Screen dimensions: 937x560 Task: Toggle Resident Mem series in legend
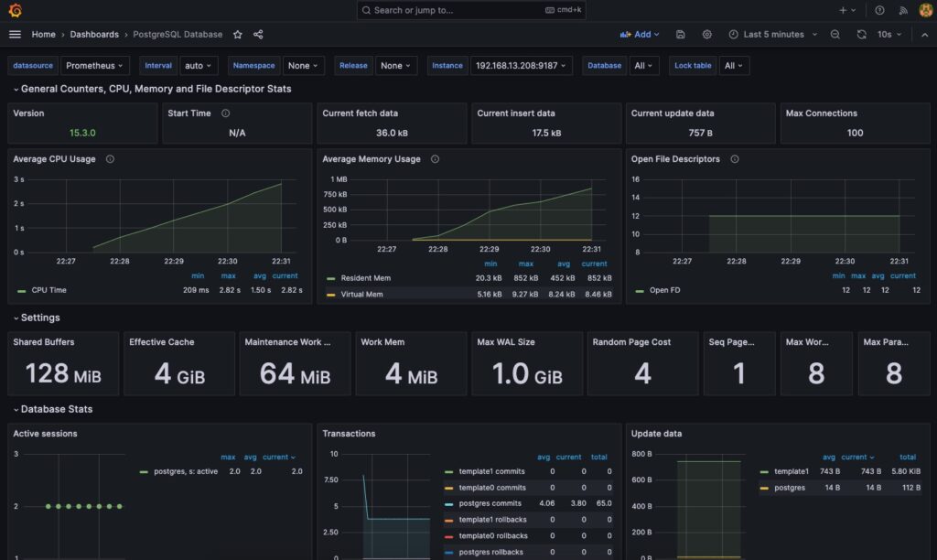[366, 278]
